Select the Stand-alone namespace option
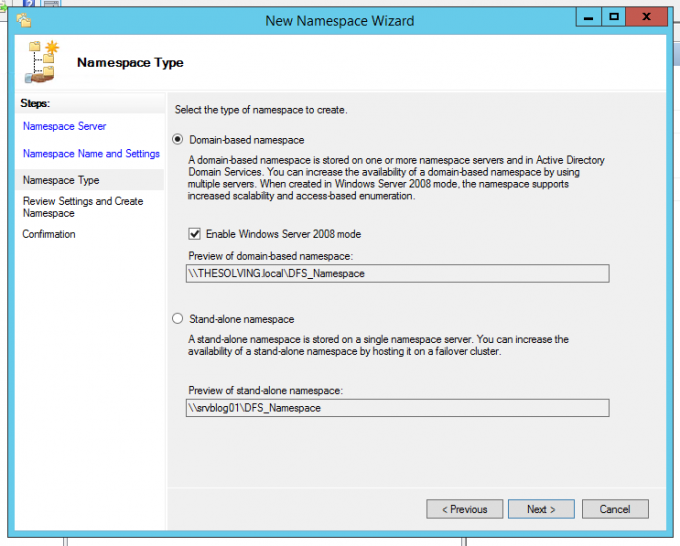 tap(180, 319)
